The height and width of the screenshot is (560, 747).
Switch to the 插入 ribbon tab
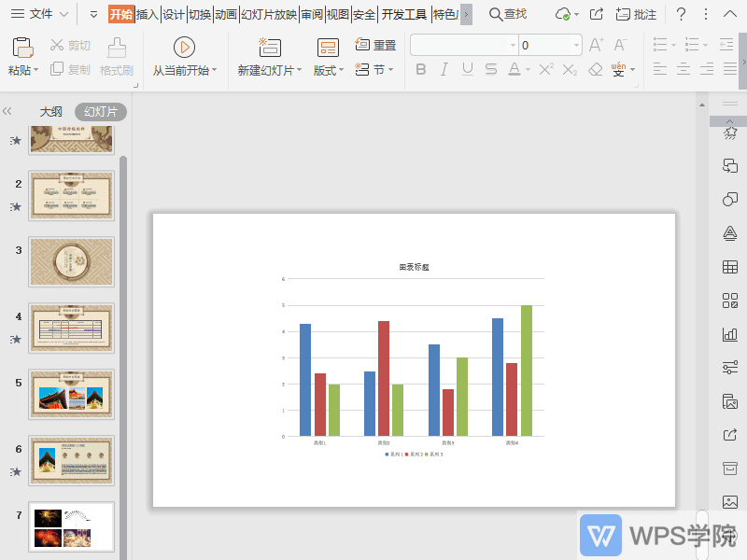click(148, 14)
